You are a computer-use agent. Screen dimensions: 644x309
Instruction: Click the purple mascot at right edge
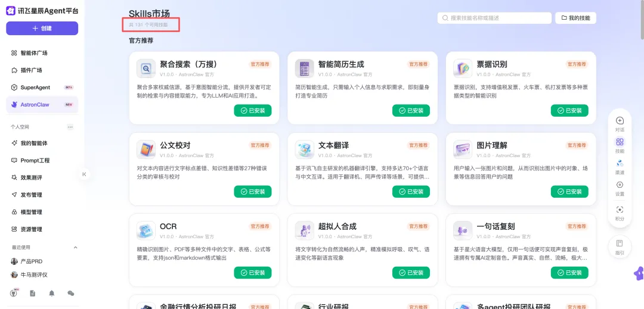click(x=639, y=273)
